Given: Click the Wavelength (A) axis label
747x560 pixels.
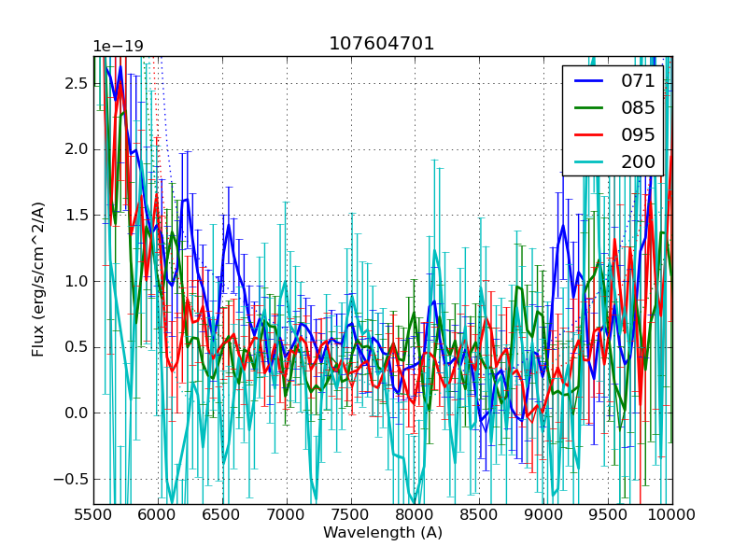Looking at the screenshot, I should coord(383,533).
